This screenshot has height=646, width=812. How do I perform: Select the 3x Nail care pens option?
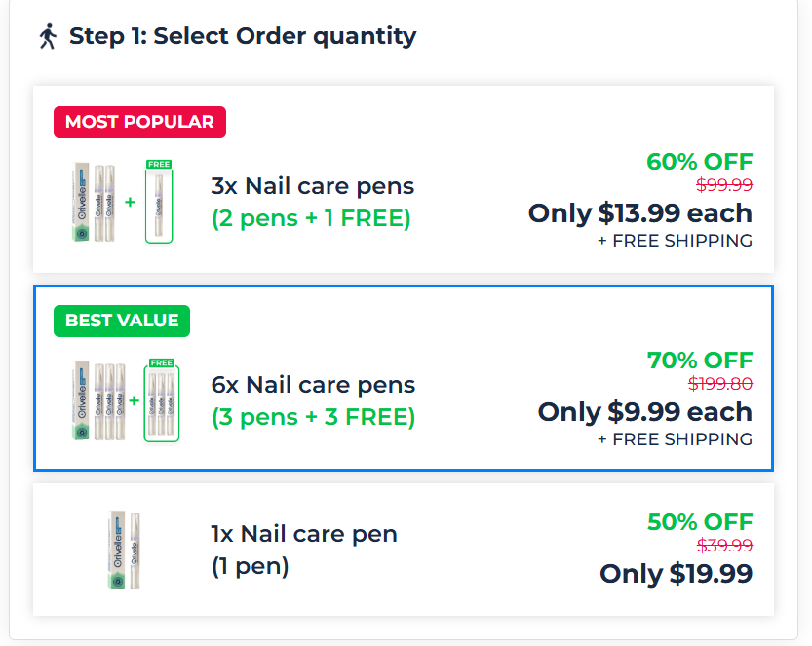312,186
